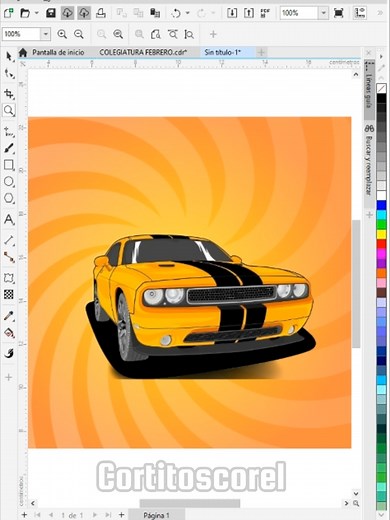Pick the yellow color swatch
Image resolution: width=390 pixels, height=520 pixels.
(382, 234)
